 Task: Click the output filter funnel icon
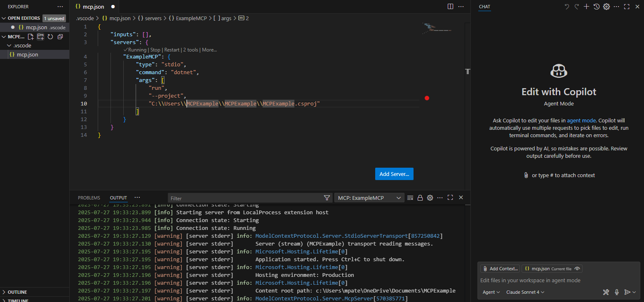[327, 198]
